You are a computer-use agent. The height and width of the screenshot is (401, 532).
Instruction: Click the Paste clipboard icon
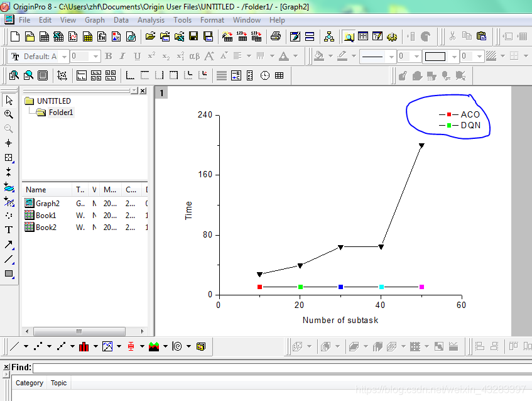tap(482, 36)
